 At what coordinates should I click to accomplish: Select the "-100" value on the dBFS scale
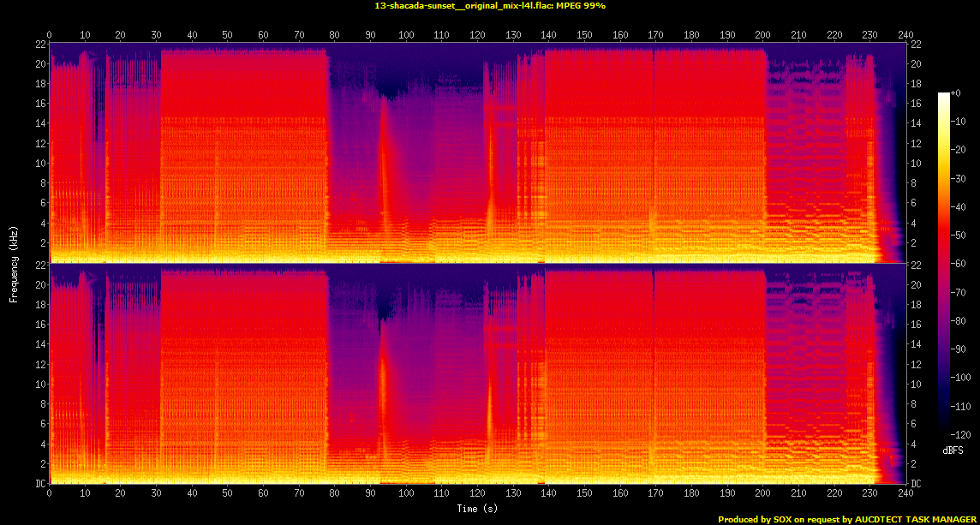pos(959,378)
